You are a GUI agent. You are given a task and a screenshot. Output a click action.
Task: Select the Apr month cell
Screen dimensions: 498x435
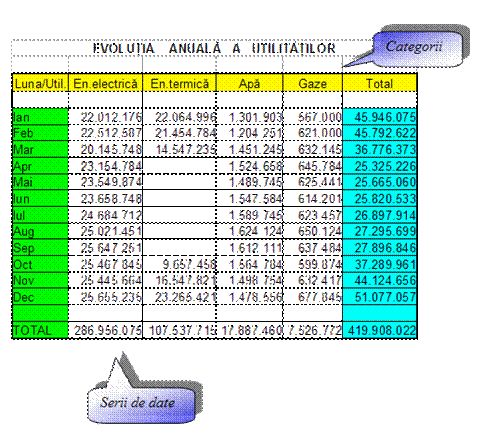click(x=40, y=166)
